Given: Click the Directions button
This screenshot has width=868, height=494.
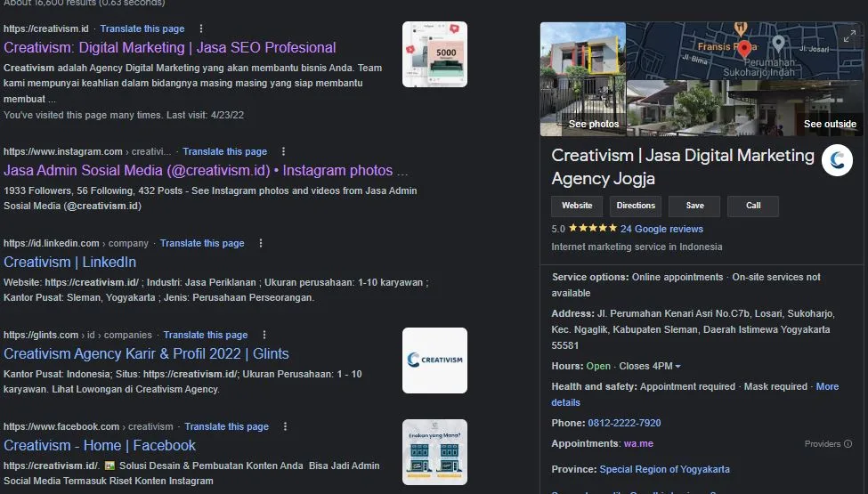Looking at the screenshot, I should [x=636, y=206].
